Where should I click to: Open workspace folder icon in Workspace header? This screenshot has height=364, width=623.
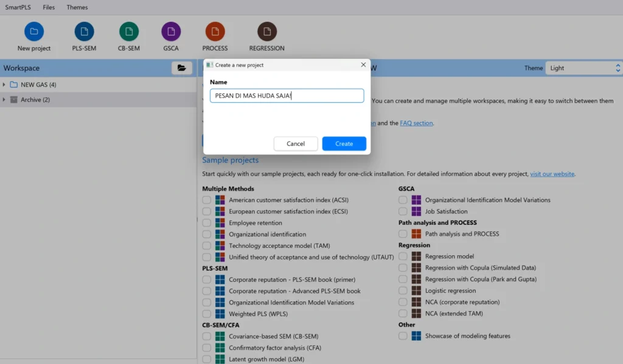[181, 68]
